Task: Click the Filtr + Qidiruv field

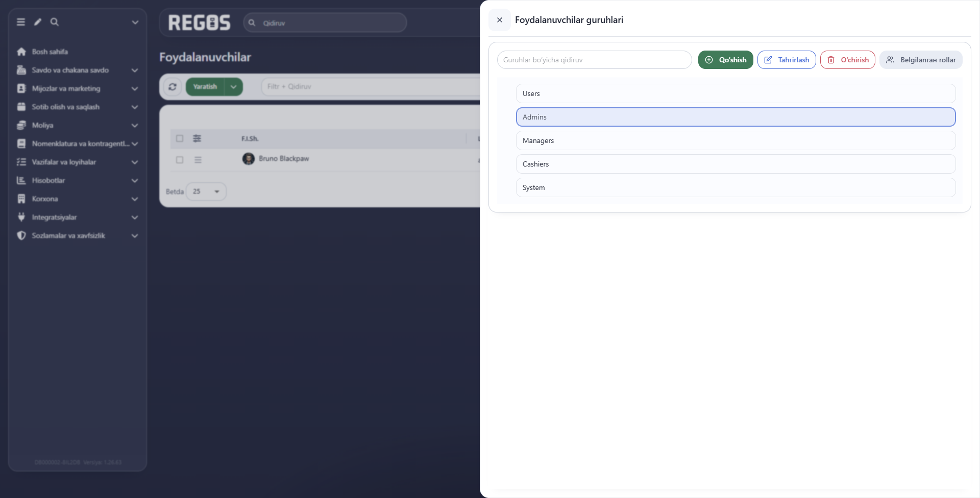Action: [371, 87]
